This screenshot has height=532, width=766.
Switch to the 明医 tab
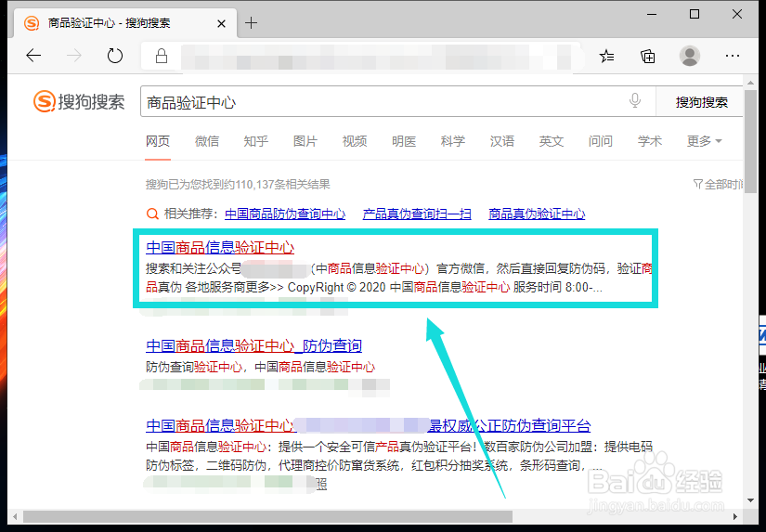pyautogui.click(x=404, y=141)
